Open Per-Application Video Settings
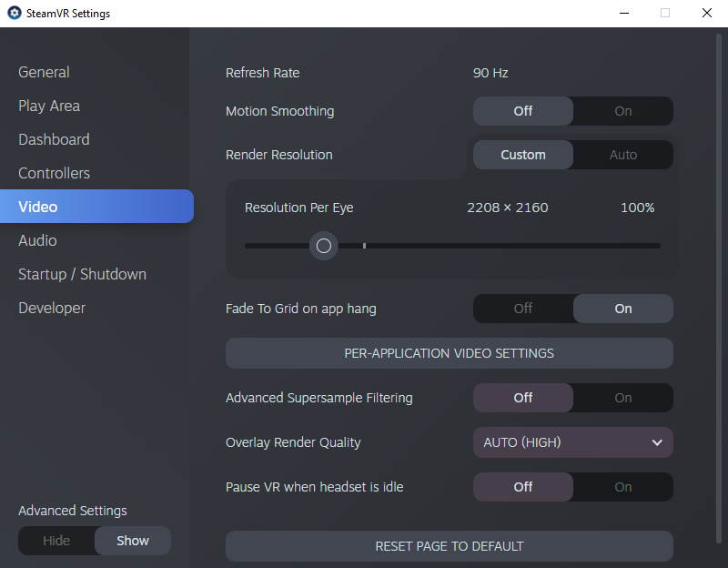The image size is (728, 568). click(449, 353)
